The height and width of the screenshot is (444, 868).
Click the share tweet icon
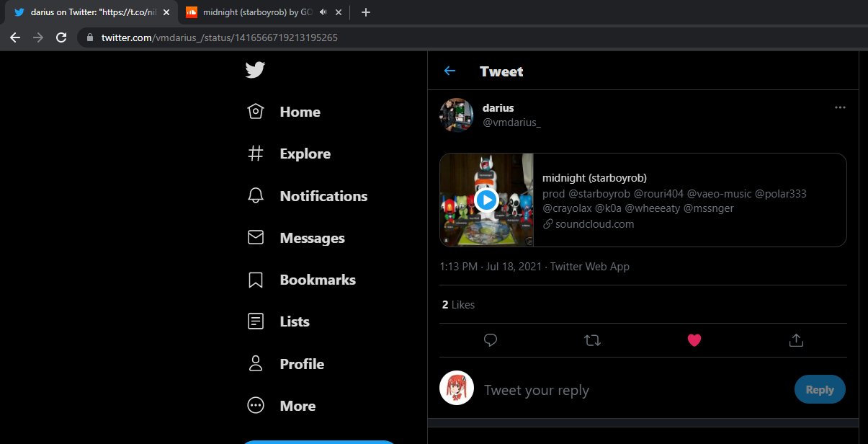point(796,339)
